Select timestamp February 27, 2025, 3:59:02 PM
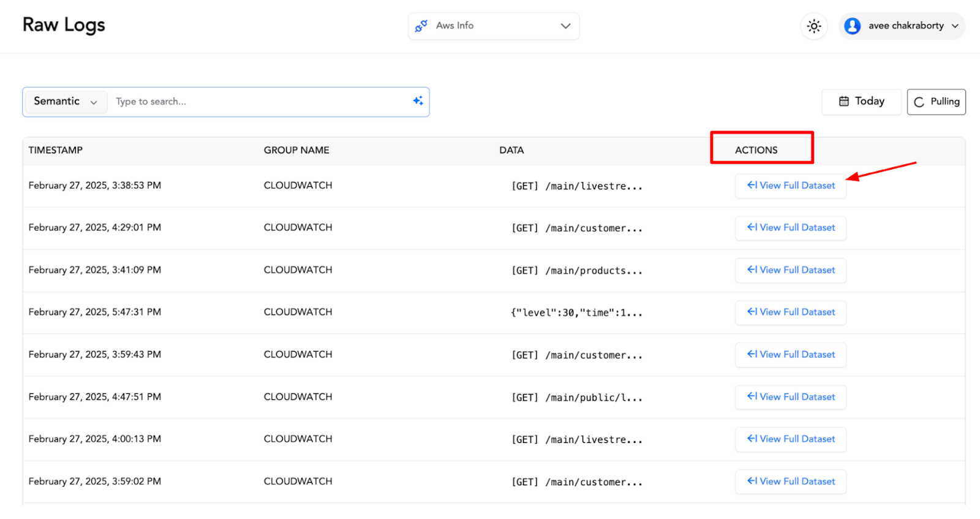The width and height of the screenshot is (980, 519). [95, 482]
